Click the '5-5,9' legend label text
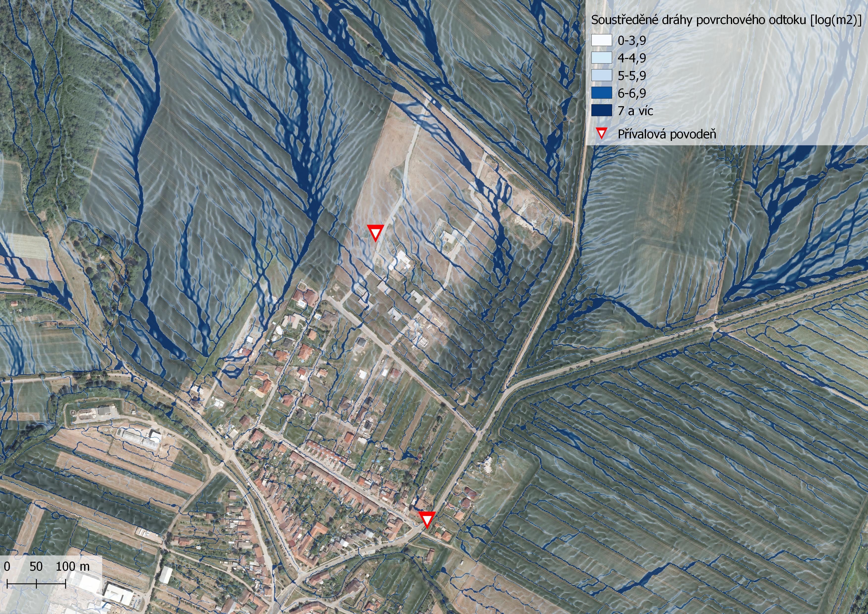Image resolution: width=868 pixels, height=614 pixels. click(x=632, y=76)
